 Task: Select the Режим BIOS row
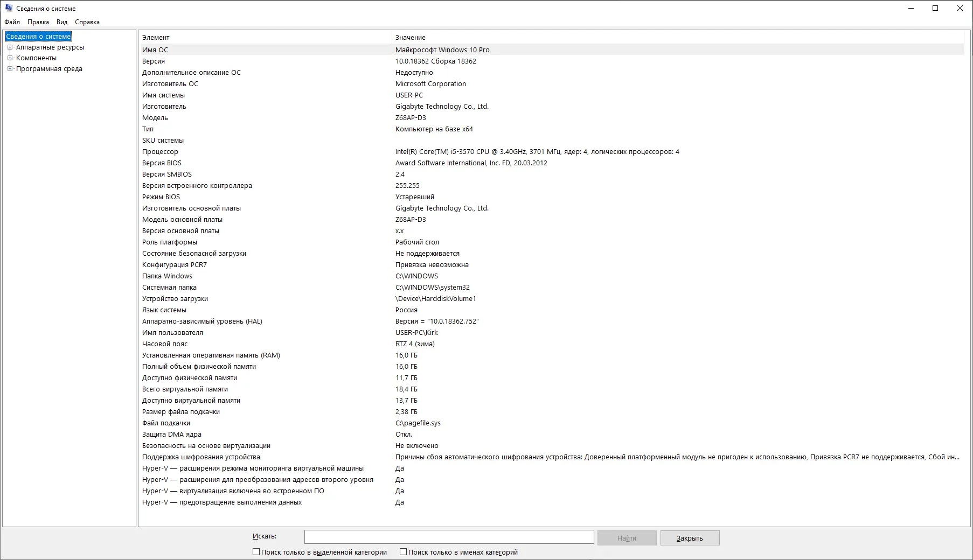[551, 197]
